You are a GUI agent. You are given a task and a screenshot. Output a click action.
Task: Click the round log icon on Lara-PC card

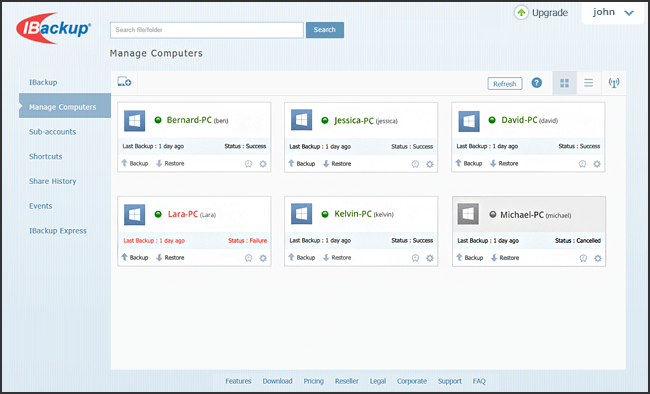(x=248, y=258)
